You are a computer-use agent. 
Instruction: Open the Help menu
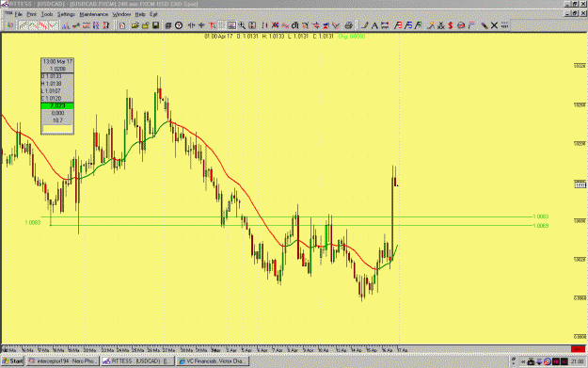[x=140, y=14]
